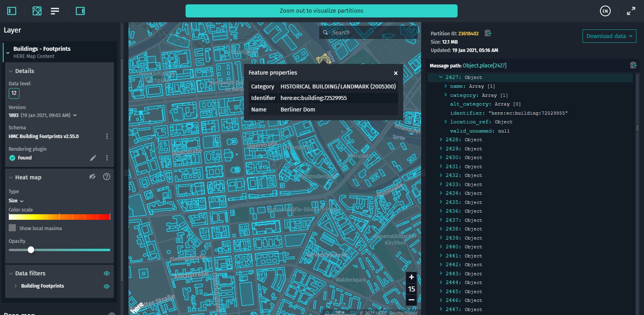Enter fullscreen with the expand arrows icon
This screenshot has height=315, width=644.
631,11
